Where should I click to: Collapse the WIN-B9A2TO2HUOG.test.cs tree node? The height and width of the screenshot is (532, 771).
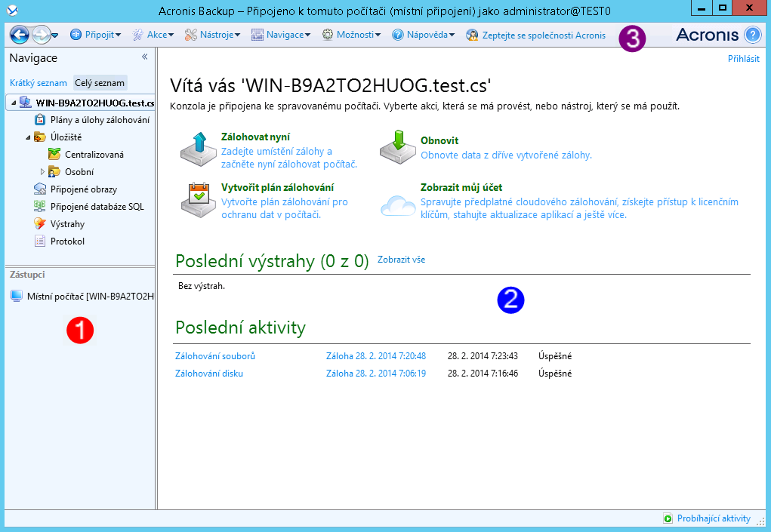tap(14, 103)
